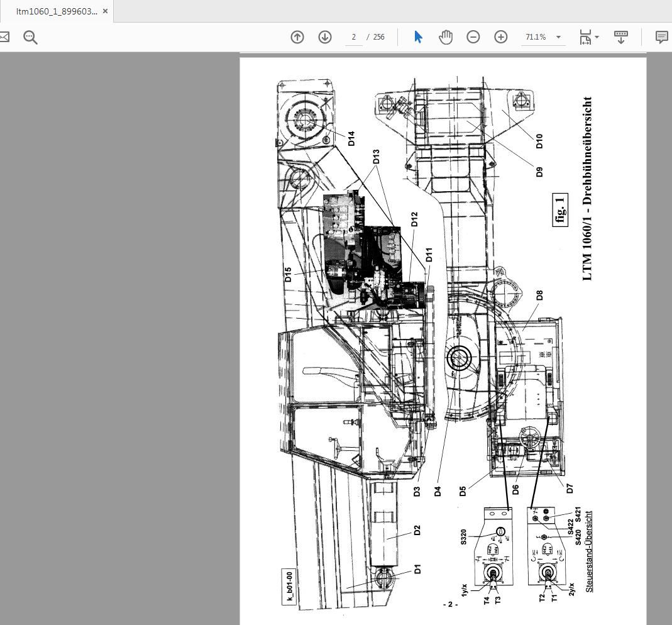Click the D10 callout label

(539, 141)
